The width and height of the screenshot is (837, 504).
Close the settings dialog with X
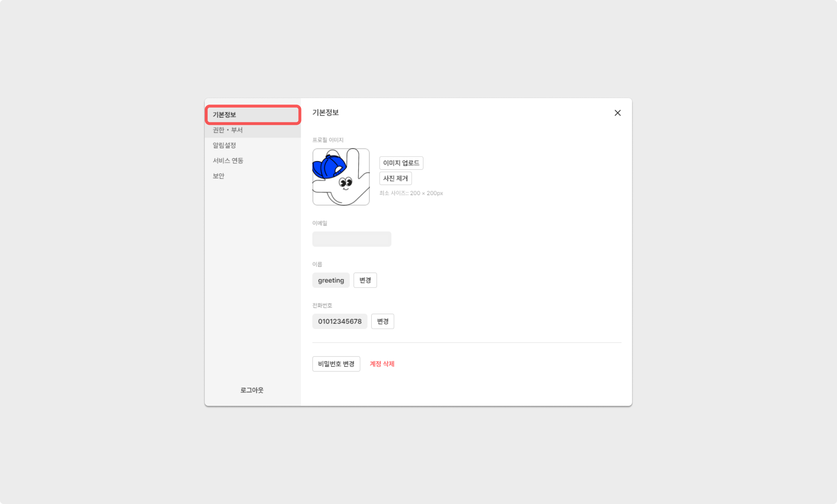pos(617,113)
